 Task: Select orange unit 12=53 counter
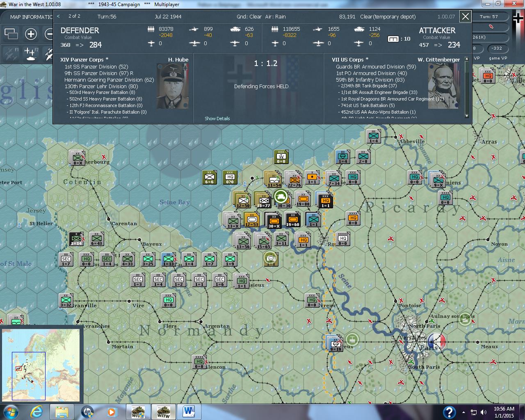pos(251,220)
